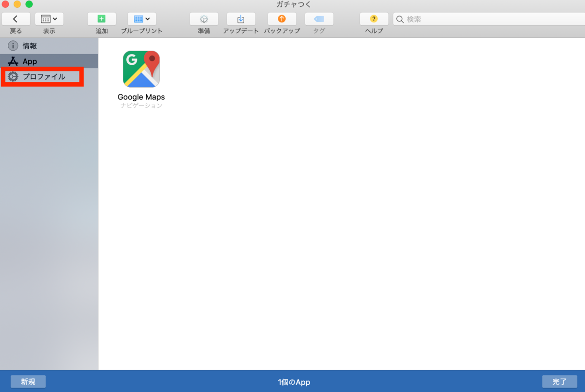Click the App Store icon beside App
Image resolution: width=585 pixels, height=392 pixels.
tap(13, 61)
